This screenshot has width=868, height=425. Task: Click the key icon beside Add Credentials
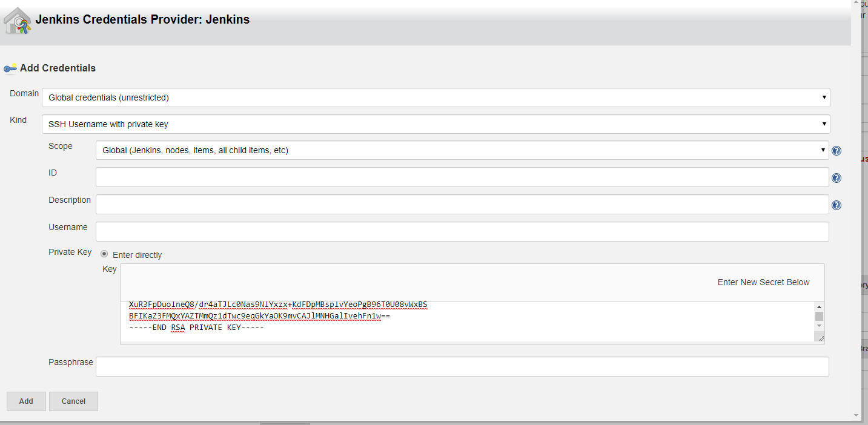tap(10, 68)
